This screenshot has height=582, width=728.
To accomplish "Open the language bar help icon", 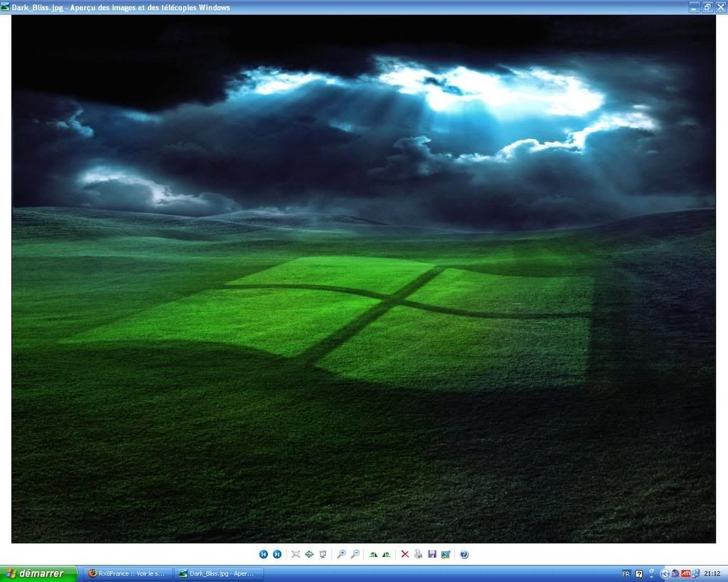I will [x=639, y=573].
